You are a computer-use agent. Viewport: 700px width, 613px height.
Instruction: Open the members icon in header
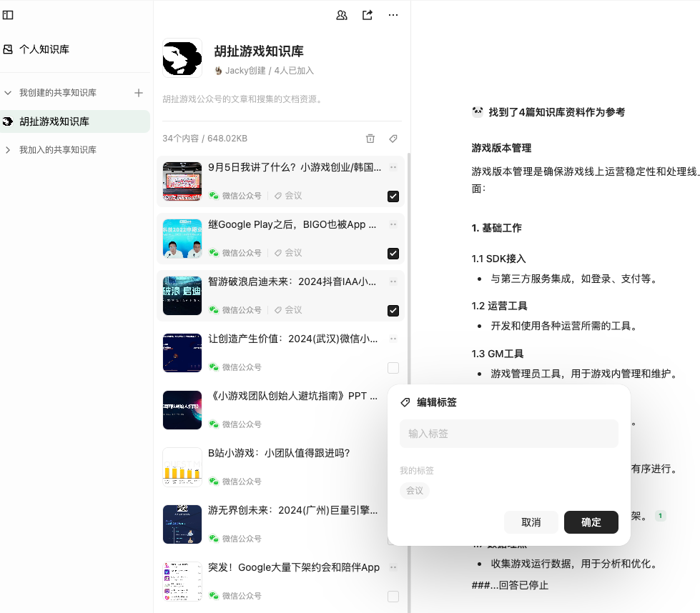[x=342, y=15]
